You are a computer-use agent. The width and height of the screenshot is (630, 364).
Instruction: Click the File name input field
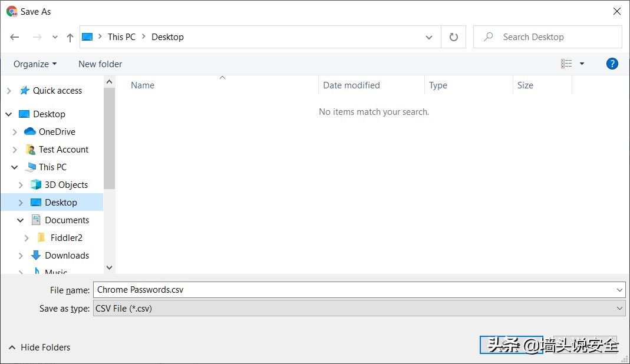(x=359, y=290)
